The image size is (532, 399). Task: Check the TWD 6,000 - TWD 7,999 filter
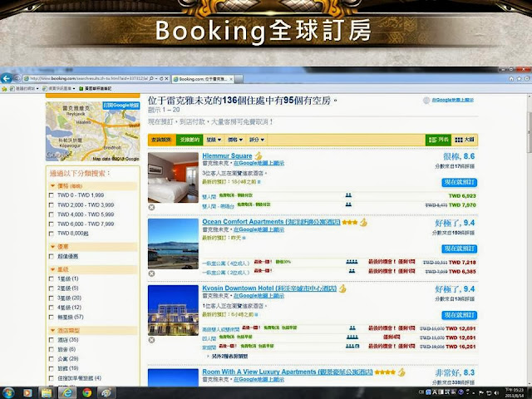click(x=52, y=224)
